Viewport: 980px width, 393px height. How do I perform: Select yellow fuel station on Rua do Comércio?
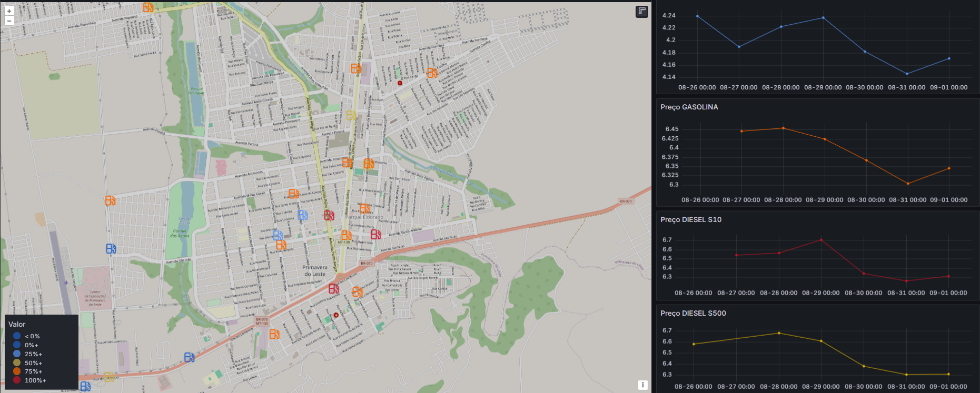click(x=108, y=377)
